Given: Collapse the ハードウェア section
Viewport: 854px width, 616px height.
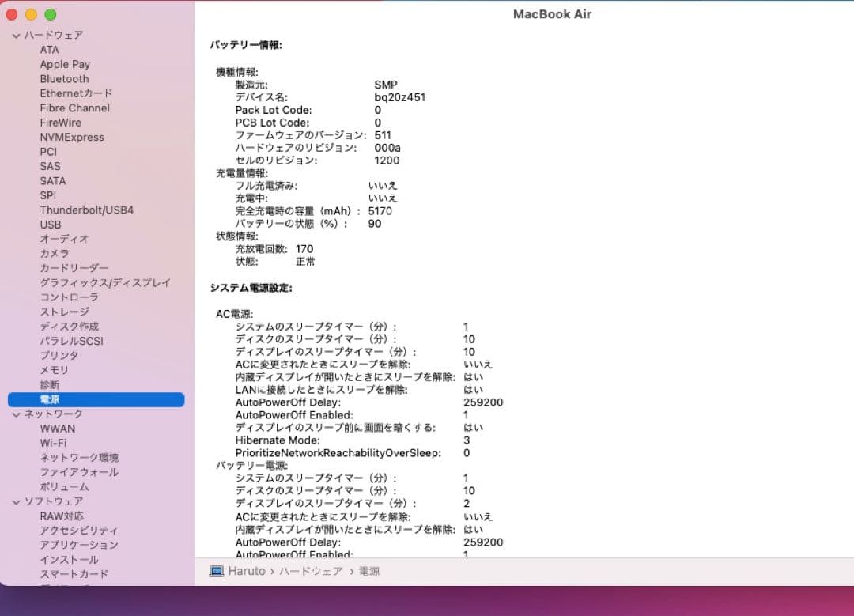Looking at the screenshot, I should (x=17, y=35).
